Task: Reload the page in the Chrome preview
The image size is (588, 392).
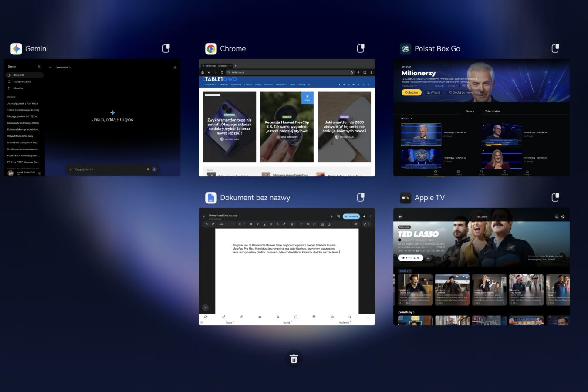Action: [222, 72]
